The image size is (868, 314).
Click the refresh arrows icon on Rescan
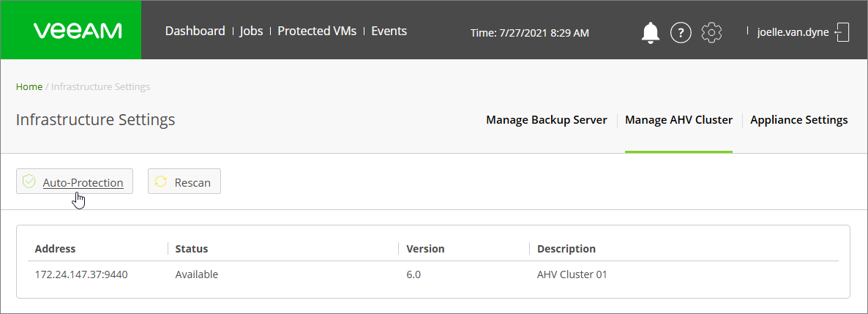point(160,182)
